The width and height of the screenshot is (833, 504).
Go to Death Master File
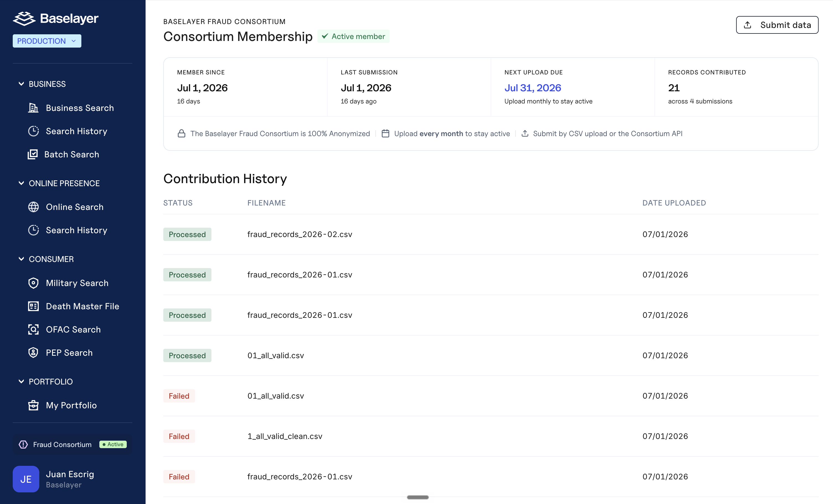(x=82, y=306)
